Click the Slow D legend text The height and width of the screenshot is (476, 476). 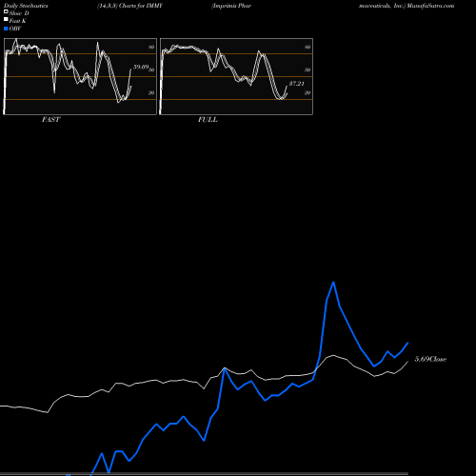19,13
